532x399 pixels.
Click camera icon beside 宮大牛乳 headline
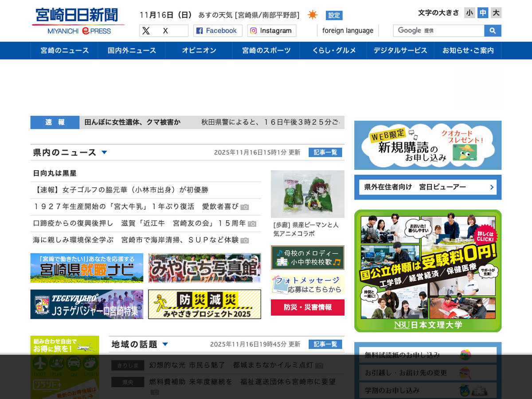coord(245,207)
